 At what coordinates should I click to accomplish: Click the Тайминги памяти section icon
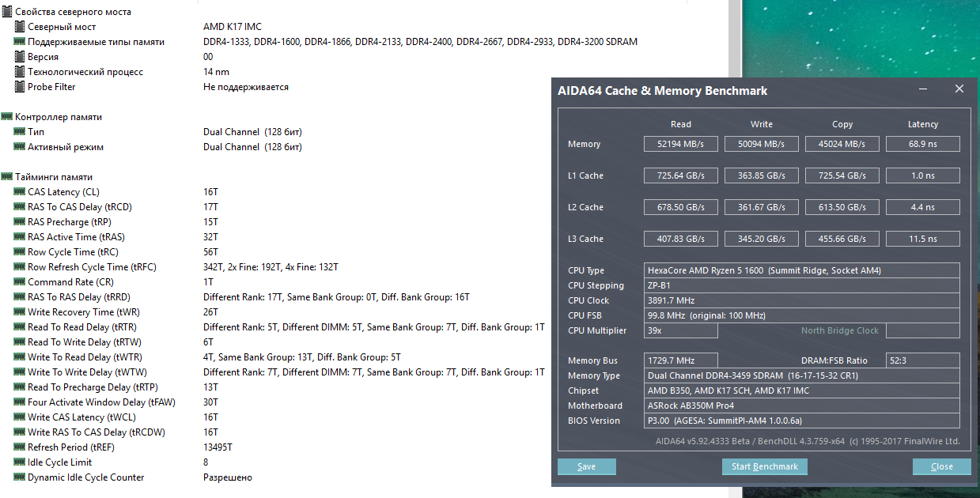click(x=7, y=177)
